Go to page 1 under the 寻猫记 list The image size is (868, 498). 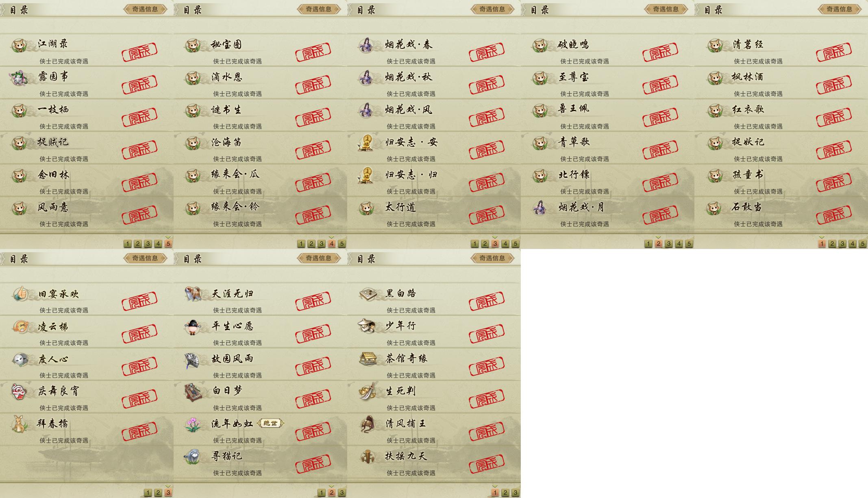tap(322, 493)
